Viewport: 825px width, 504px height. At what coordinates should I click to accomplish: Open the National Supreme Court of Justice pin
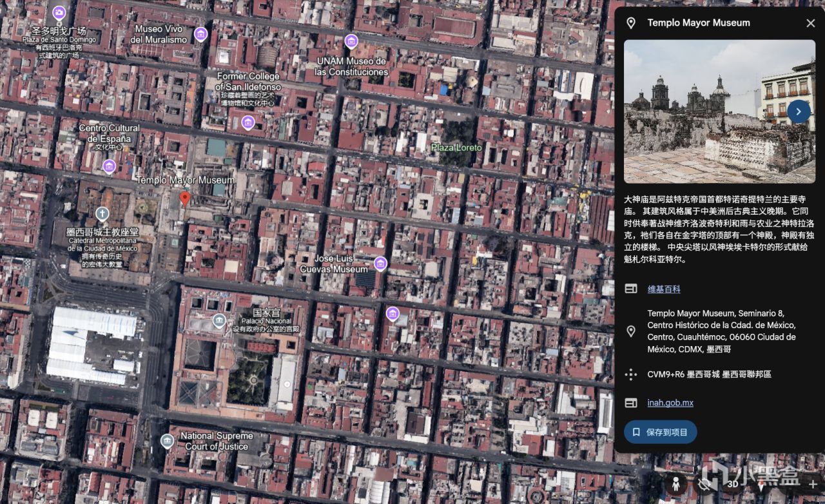click(167, 441)
